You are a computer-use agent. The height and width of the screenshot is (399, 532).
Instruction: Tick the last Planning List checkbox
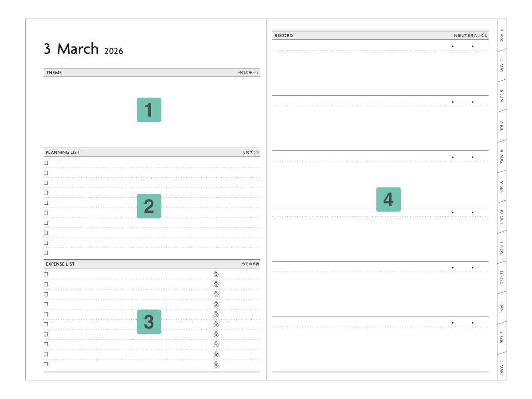point(46,253)
